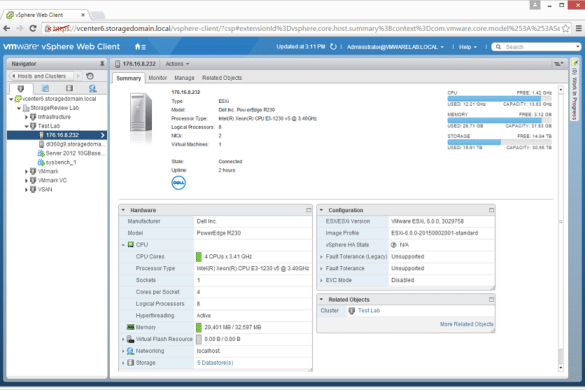The image size is (585, 390).
Task: Expand the EVC Mode row
Action: (x=321, y=280)
